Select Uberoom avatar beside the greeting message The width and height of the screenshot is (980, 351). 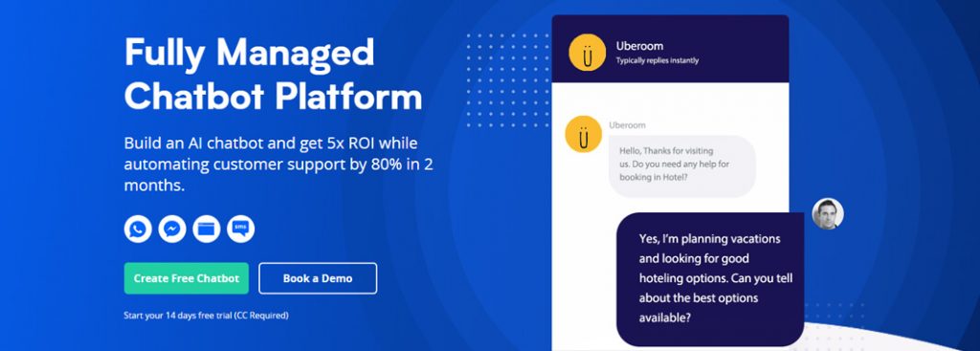(x=583, y=134)
